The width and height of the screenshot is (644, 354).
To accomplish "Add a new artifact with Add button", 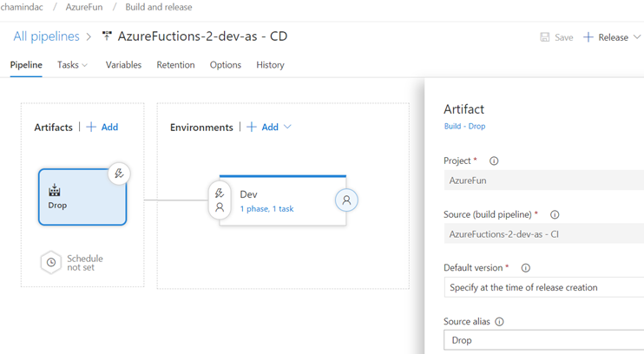I will 102,127.
